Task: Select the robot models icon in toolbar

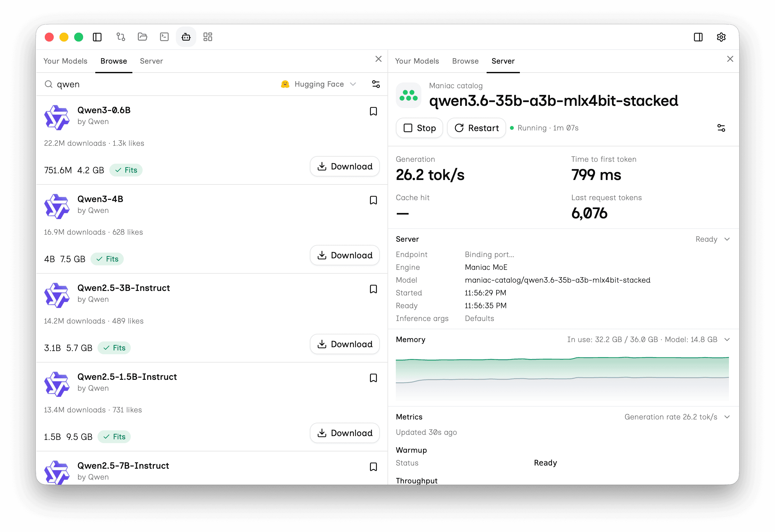Action: (x=186, y=37)
